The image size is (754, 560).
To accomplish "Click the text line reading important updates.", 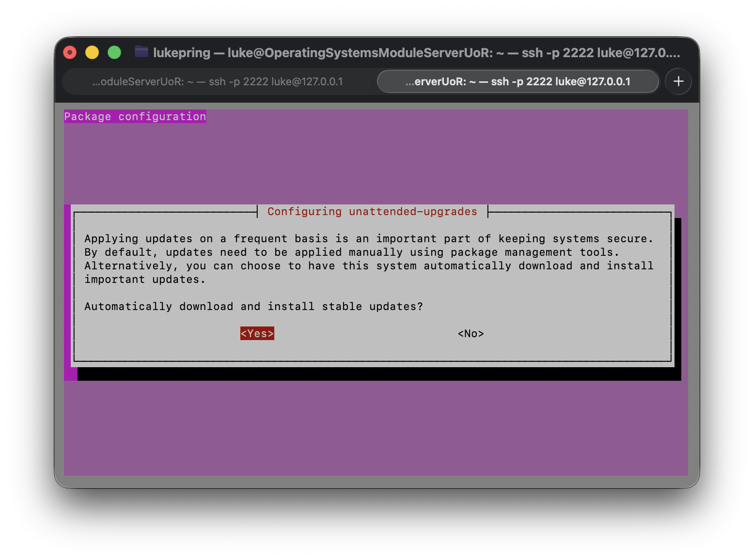I will 145,280.
